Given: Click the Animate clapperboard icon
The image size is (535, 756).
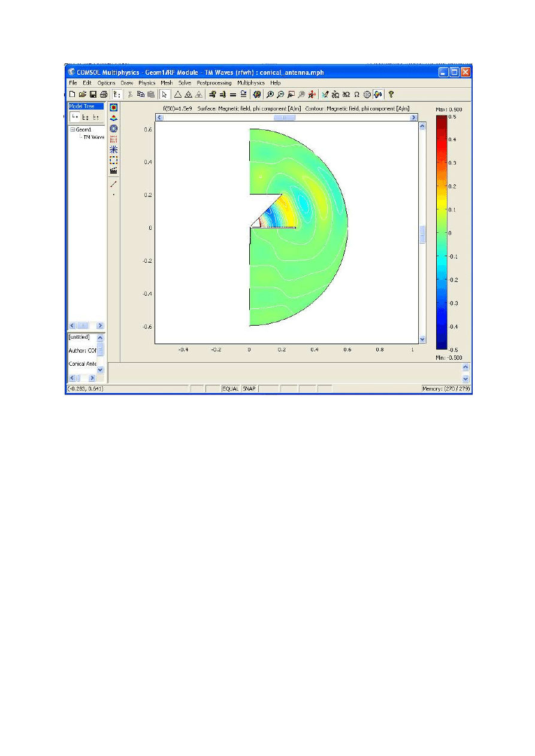Looking at the screenshot, I should pos(114,171).
